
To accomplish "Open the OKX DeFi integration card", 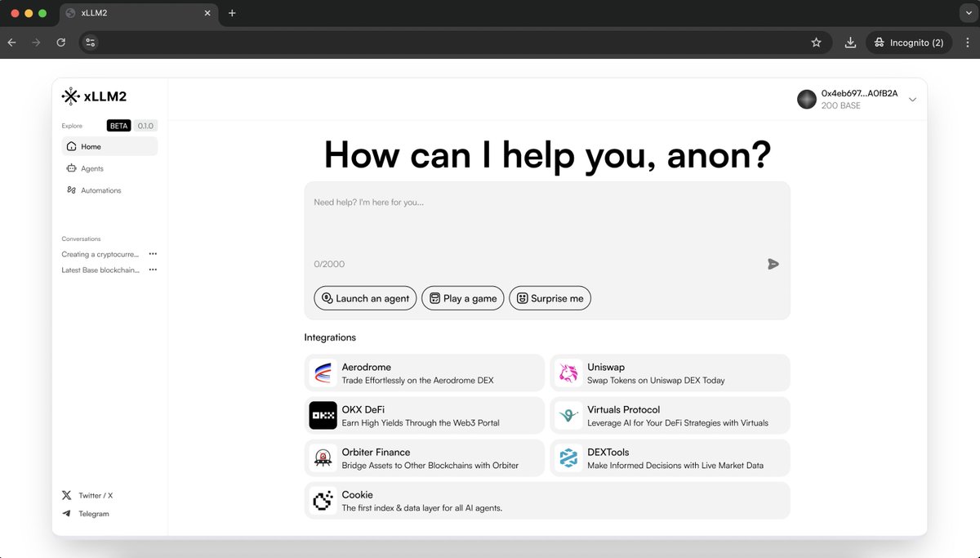I will coord(425,416).
